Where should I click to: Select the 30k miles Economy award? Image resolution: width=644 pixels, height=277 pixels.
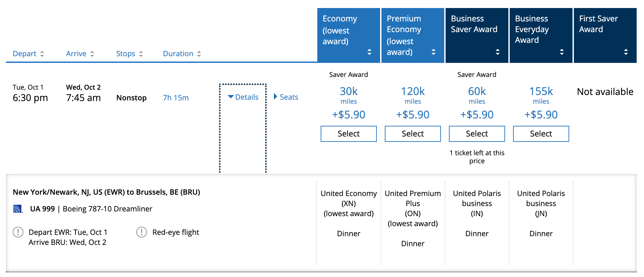coord(348,134)
